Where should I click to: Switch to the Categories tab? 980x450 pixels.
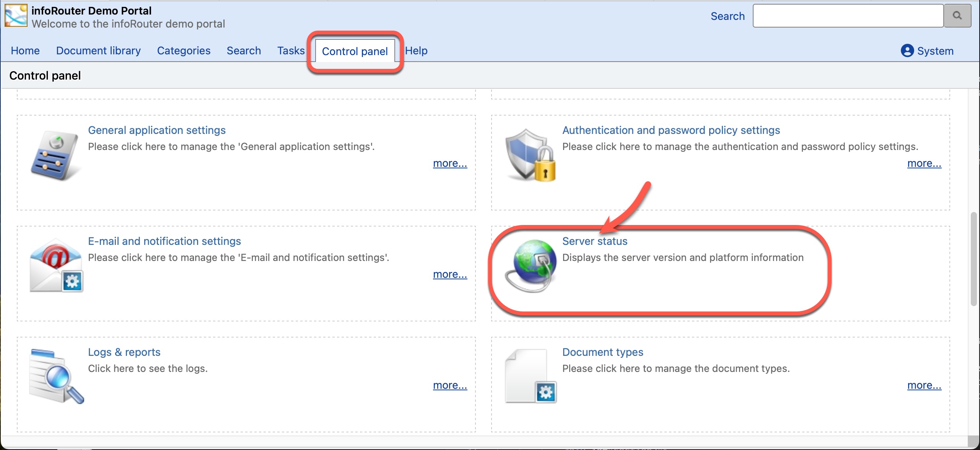[184, 51]
